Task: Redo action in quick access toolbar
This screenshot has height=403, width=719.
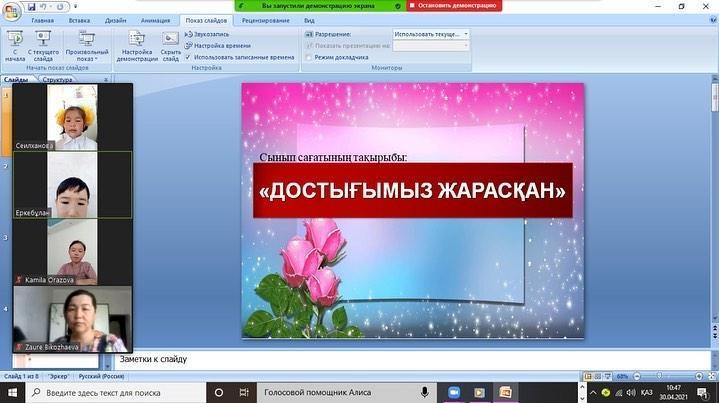Action: (x=60, y=7)
